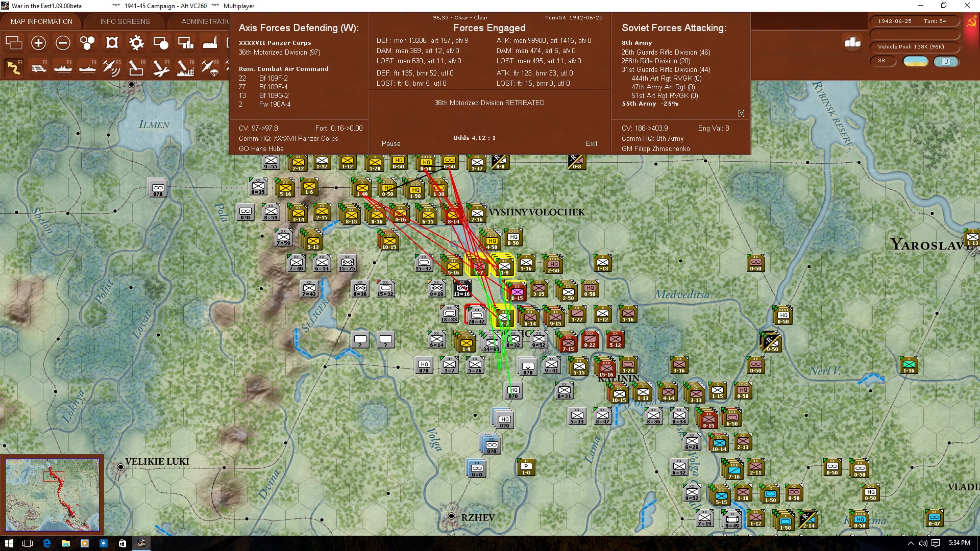The width and height of the screenshot is (980, 551).
Task: Click Exit in the combat report
Action: click(x=592, y=143)
